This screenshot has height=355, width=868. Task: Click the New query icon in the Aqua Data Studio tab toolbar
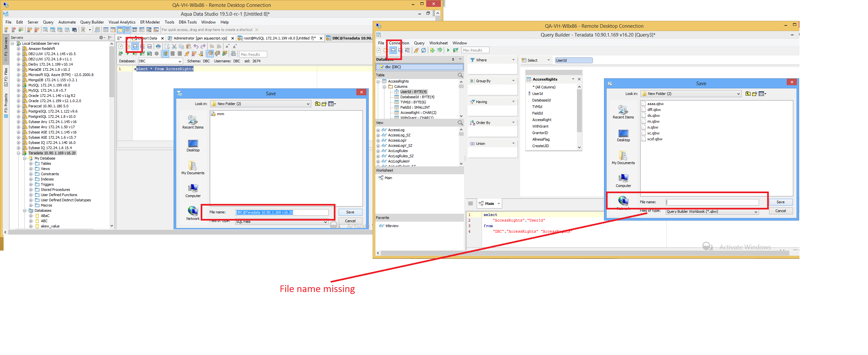pos(121,46)
